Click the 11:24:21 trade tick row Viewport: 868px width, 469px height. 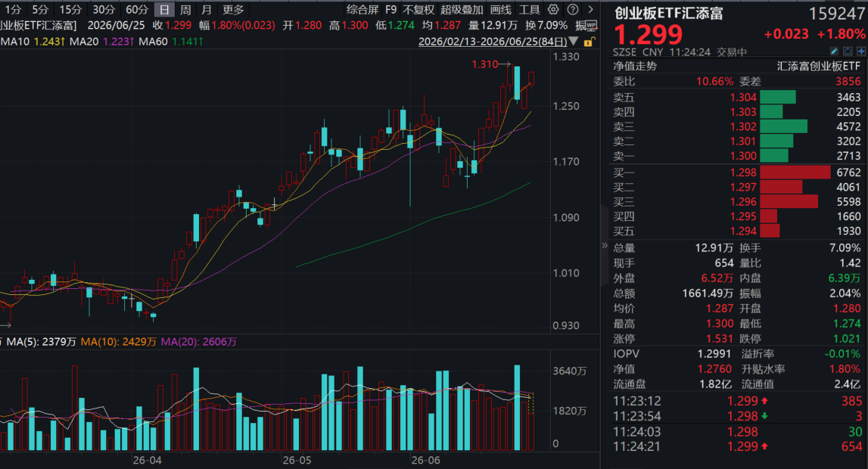click(737, 446)
